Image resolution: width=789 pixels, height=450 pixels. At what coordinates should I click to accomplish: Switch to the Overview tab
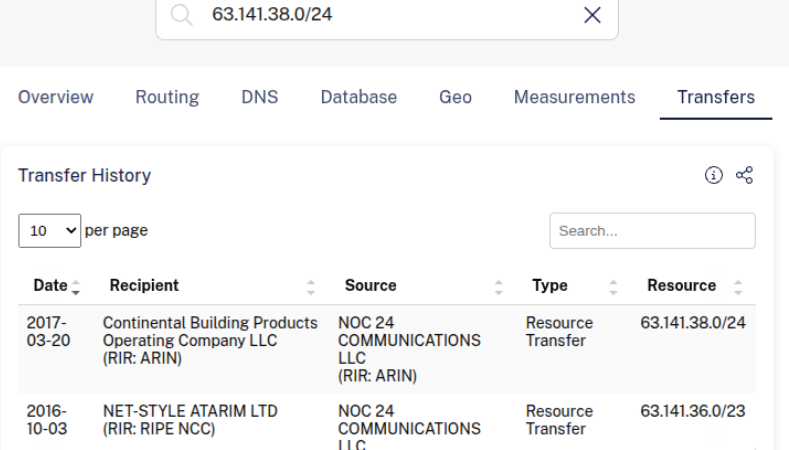[x=56, y=97]
